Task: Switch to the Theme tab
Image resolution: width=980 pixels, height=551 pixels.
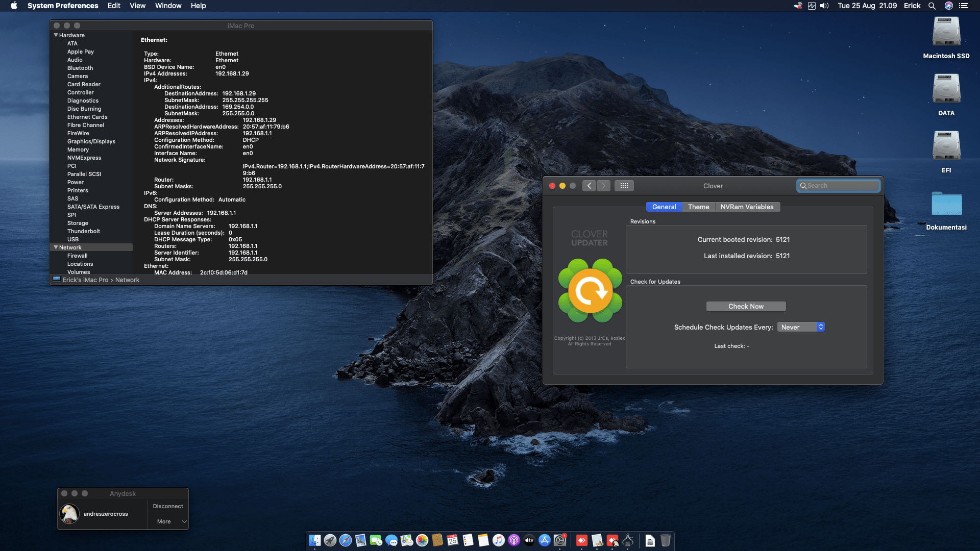Action: 698,207
